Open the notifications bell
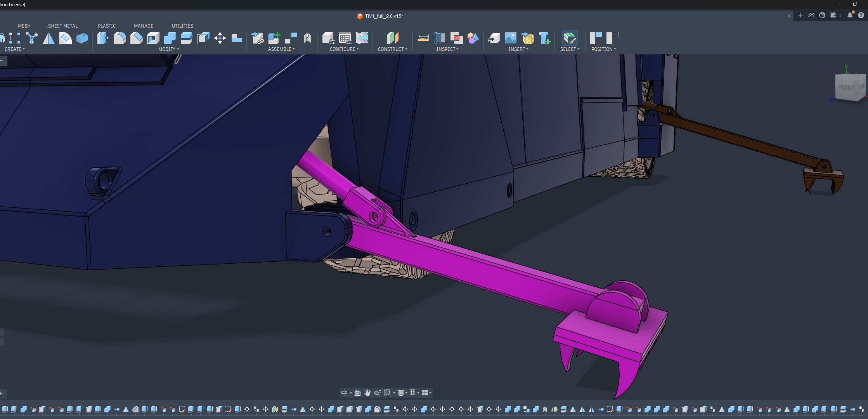 point(850,15)
